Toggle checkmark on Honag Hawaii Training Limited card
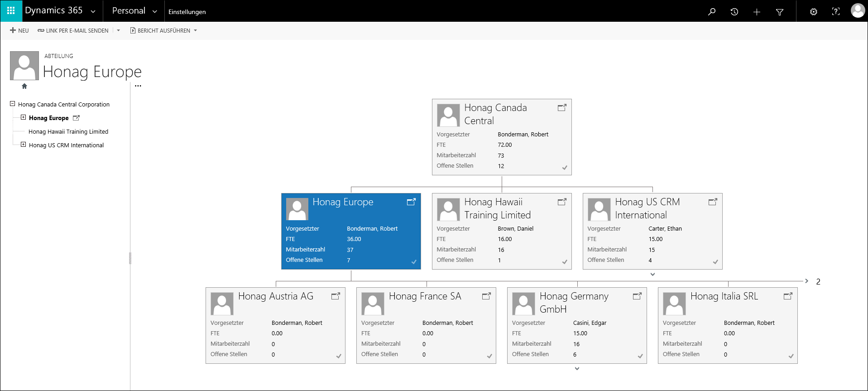Viewport: 868px width, 391px height. [565, 262]
